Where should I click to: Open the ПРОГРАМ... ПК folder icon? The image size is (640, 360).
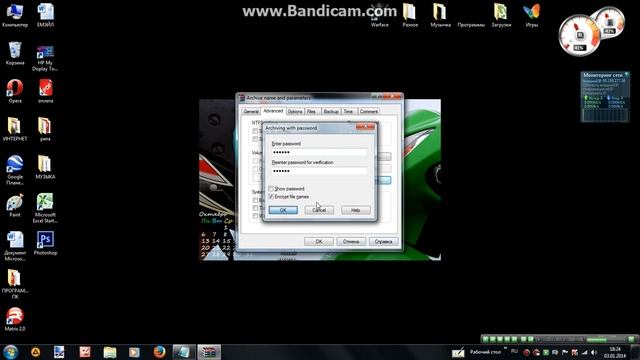tap(15, 284)
